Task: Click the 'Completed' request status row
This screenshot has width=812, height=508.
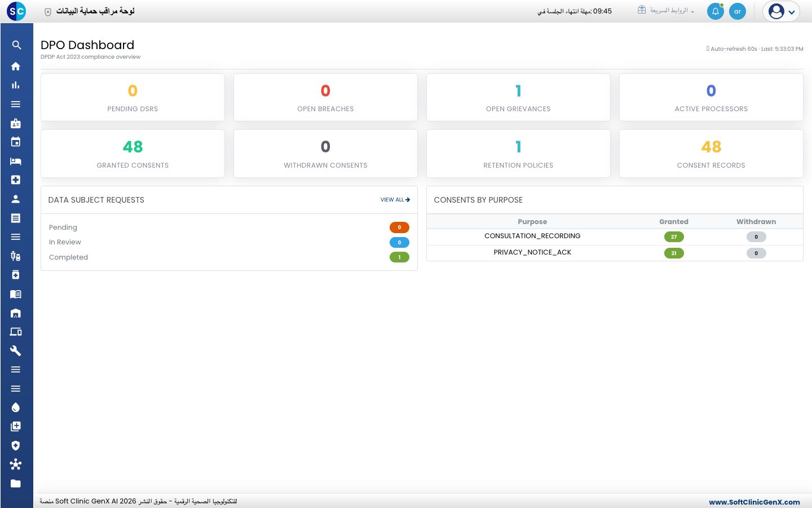Action: coord(229,257)
